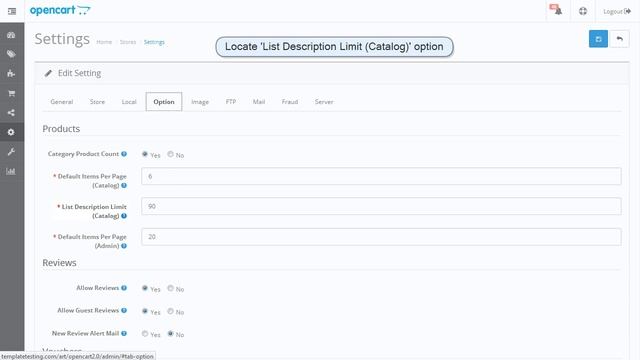Image resolution: width=640 pixels, height=360 pixels.
Task: Set New Review Alert Mail to No
Action: [171, 334]
